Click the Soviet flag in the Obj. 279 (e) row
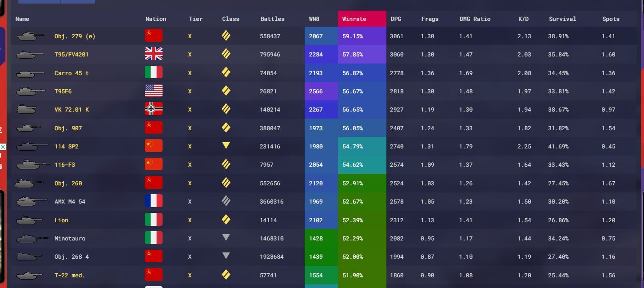This screenshot has height=288, width=644. pyautogui.click(x=154, y=36)
